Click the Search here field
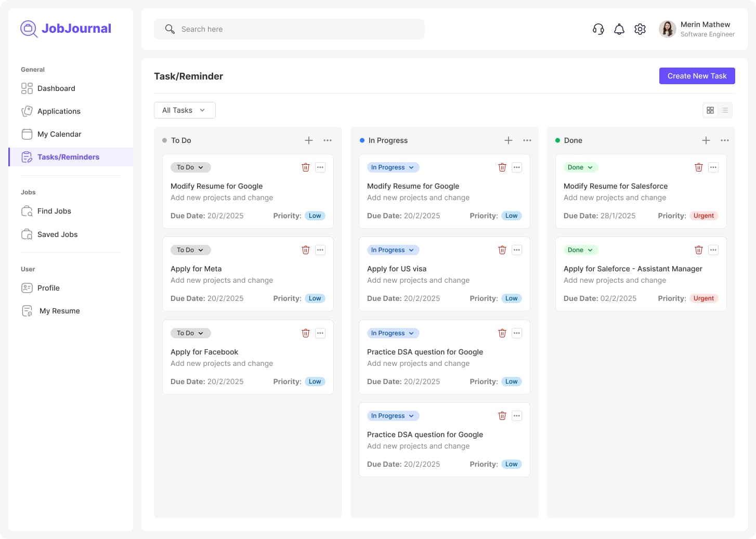The height and width of the screenshot is (539, 756). coord(289,29)
